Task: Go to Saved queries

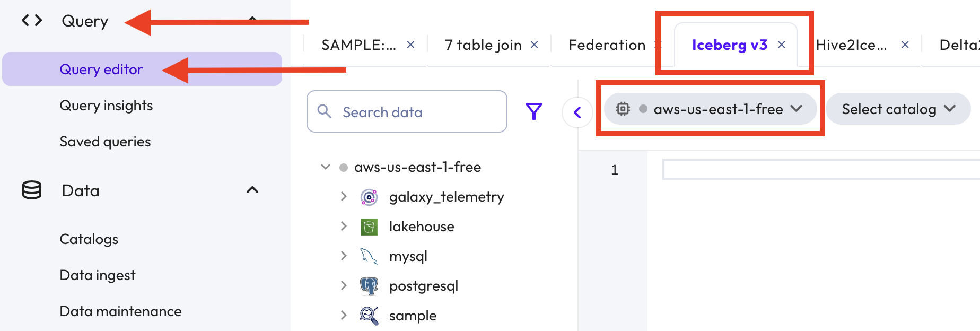Action: point(105,142)
